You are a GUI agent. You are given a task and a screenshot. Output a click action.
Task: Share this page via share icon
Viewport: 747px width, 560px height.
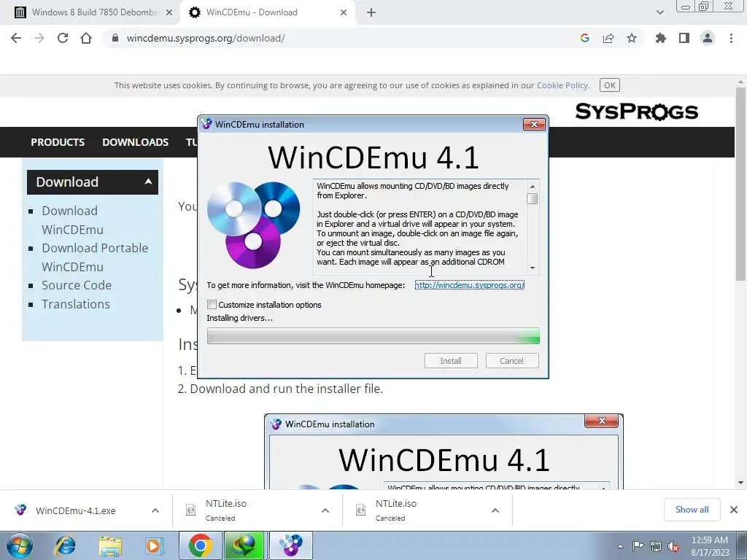(x=608, y=38)
